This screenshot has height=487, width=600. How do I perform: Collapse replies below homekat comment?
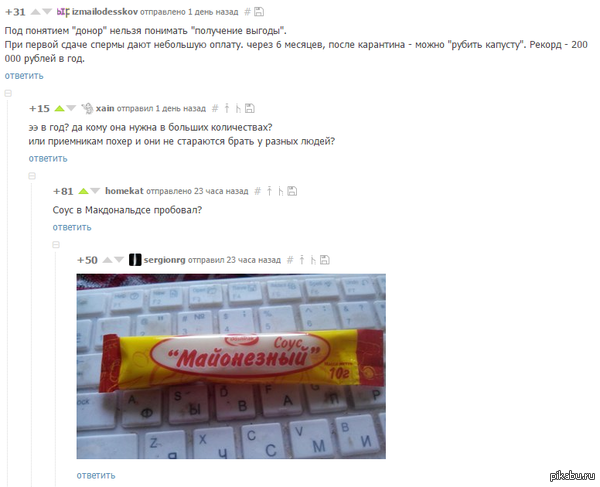point(56,245)
